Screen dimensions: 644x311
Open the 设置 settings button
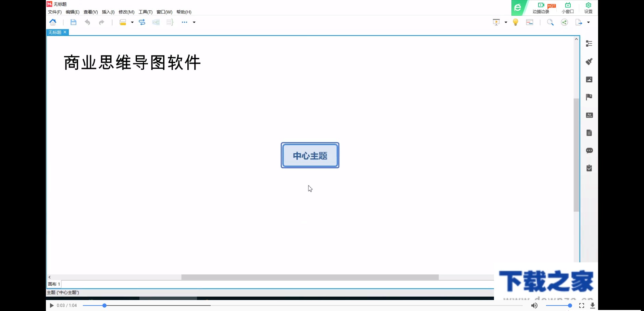tap(588, 8)
